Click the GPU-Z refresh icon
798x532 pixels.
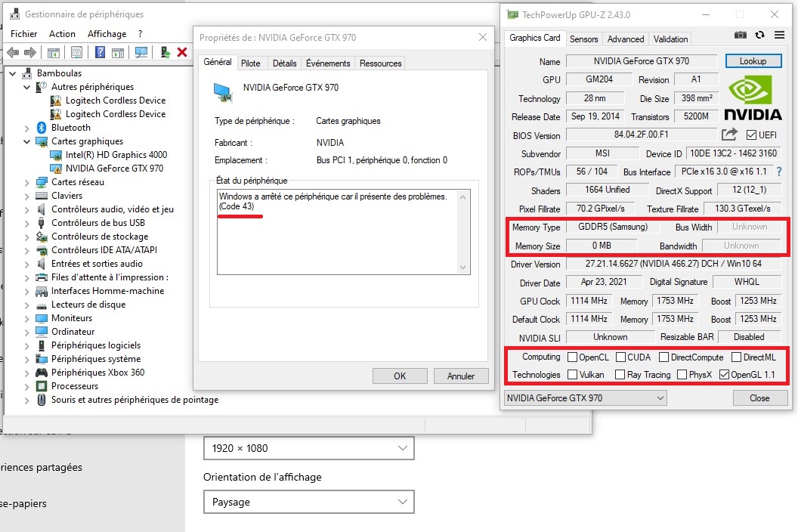[759, 35]
